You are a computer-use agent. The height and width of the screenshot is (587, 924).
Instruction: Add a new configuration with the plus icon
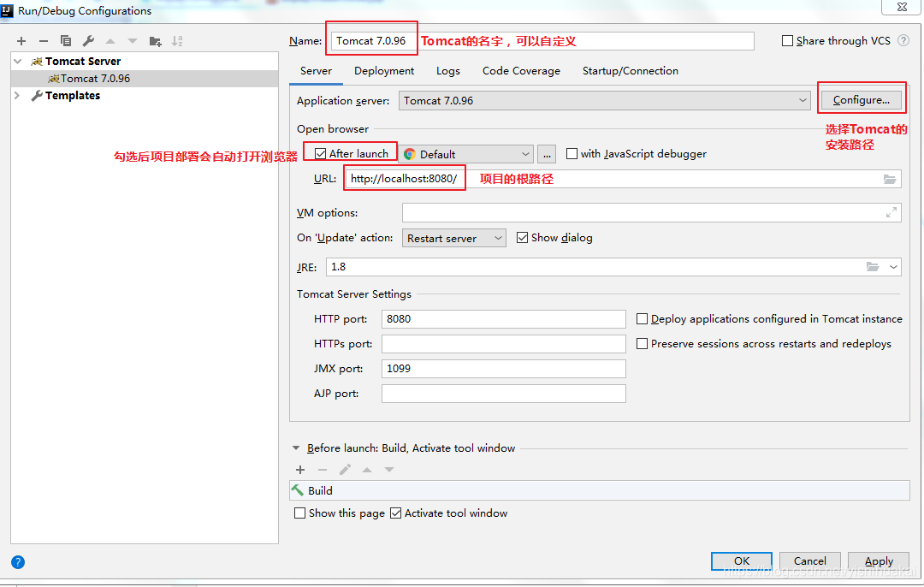[x=21, y=41]
